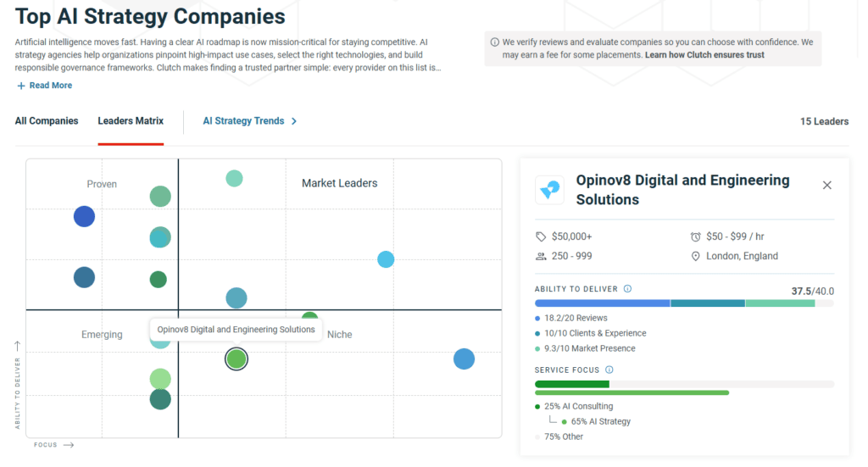This screenshot has height=467, width=868.
Task: Click the Opinov8 company logo icon
Action: 549,190
